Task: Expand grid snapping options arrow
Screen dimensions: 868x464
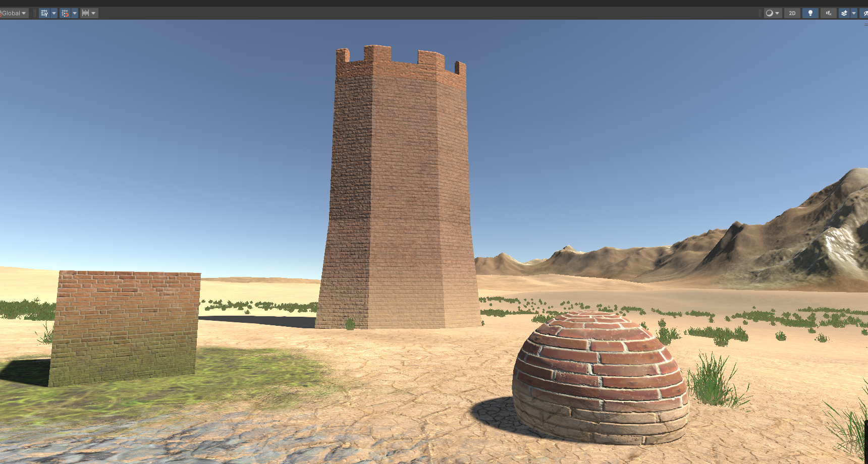Action: click(x=75, y=13)
